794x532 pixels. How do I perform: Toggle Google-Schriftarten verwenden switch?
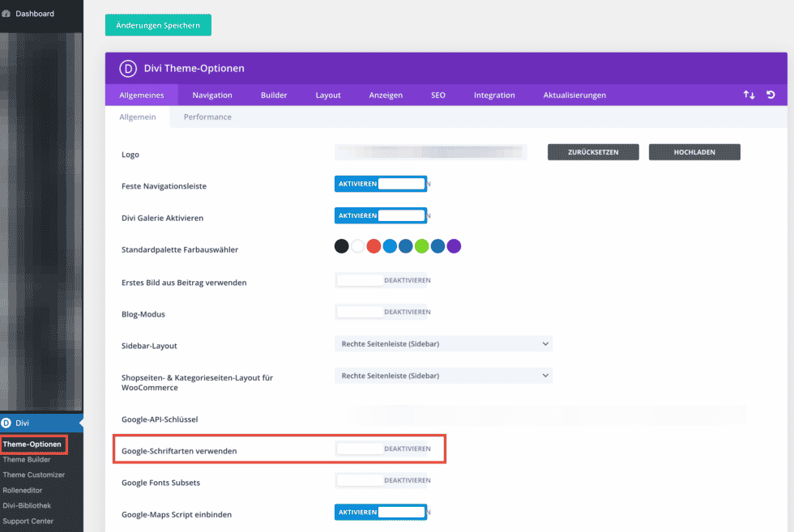click(x=381, y=449)
